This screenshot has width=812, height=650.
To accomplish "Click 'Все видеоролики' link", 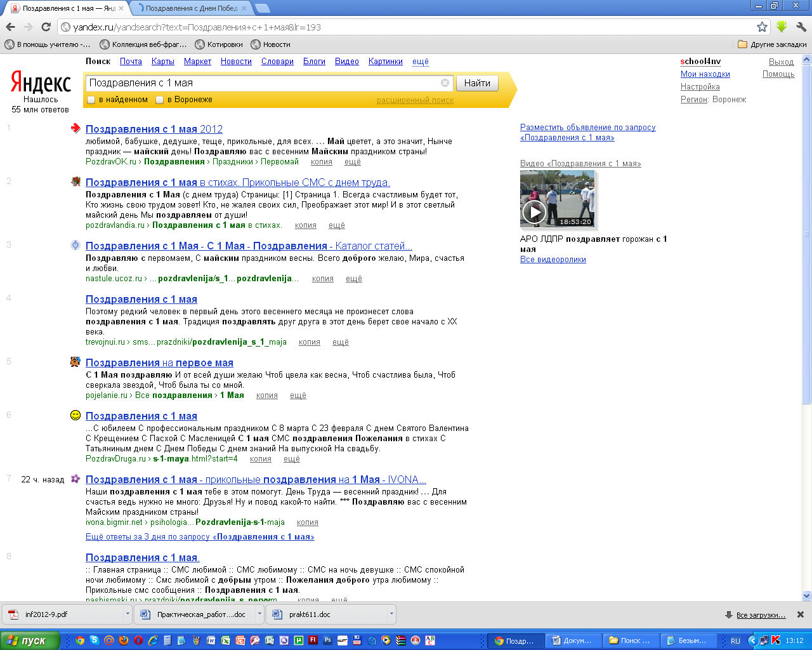I will [553, 260].
